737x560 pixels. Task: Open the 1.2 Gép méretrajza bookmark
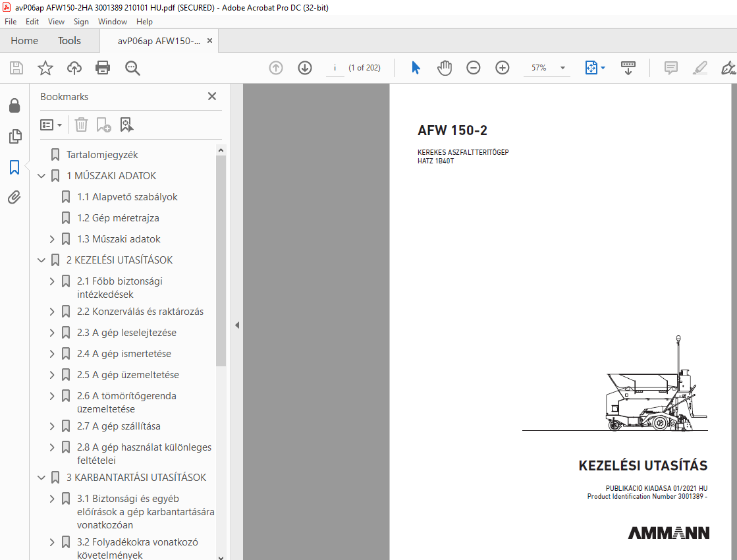(118, 218)
